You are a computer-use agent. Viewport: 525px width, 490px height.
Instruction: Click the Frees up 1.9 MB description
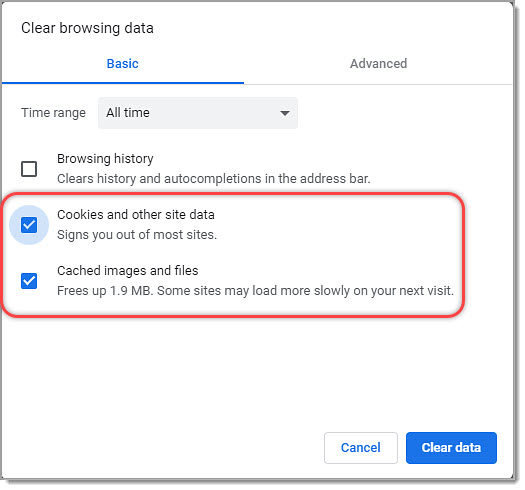(x=255, y=291)
